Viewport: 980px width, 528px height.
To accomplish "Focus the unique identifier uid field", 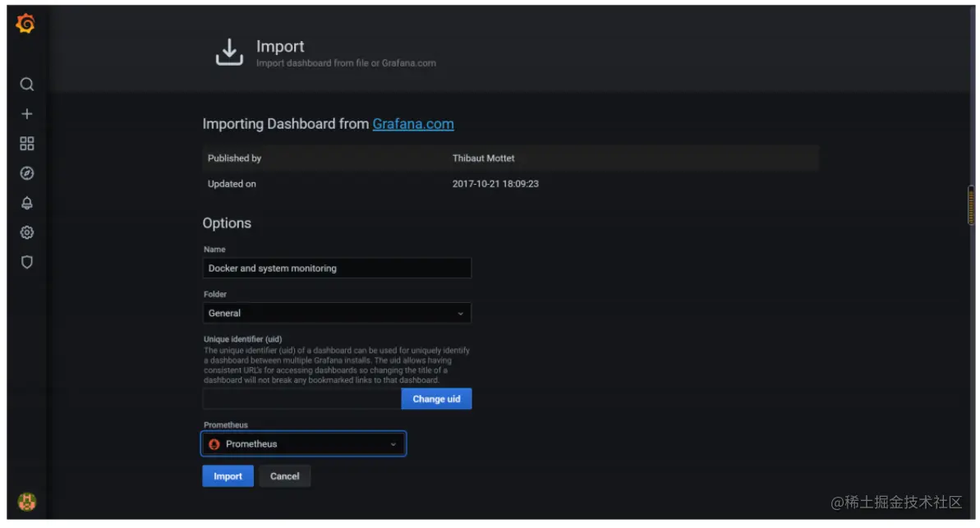I will click(x=301, y=398).
